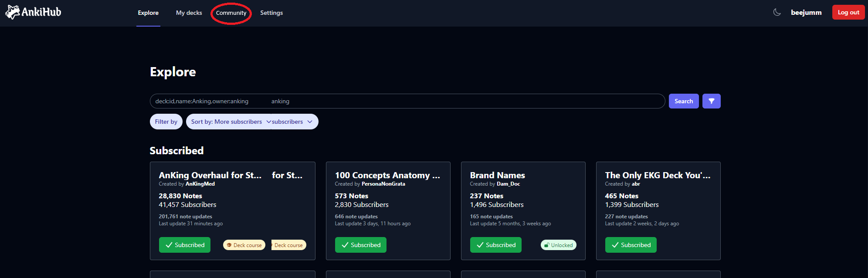Click the Deck course badge with graduation cap icon
Viewport: 868px width, 278px height.
click(244, 245)
